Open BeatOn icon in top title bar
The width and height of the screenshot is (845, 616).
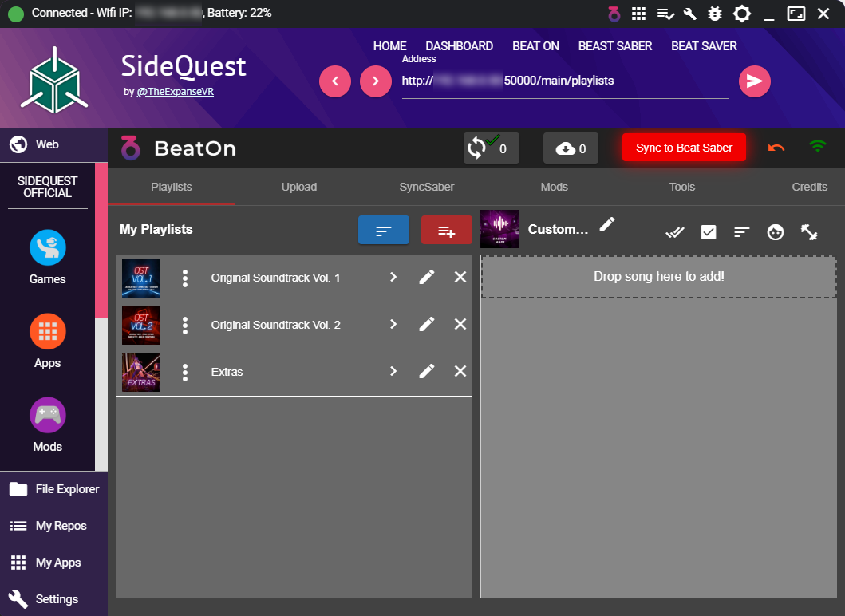coord(614,14)
